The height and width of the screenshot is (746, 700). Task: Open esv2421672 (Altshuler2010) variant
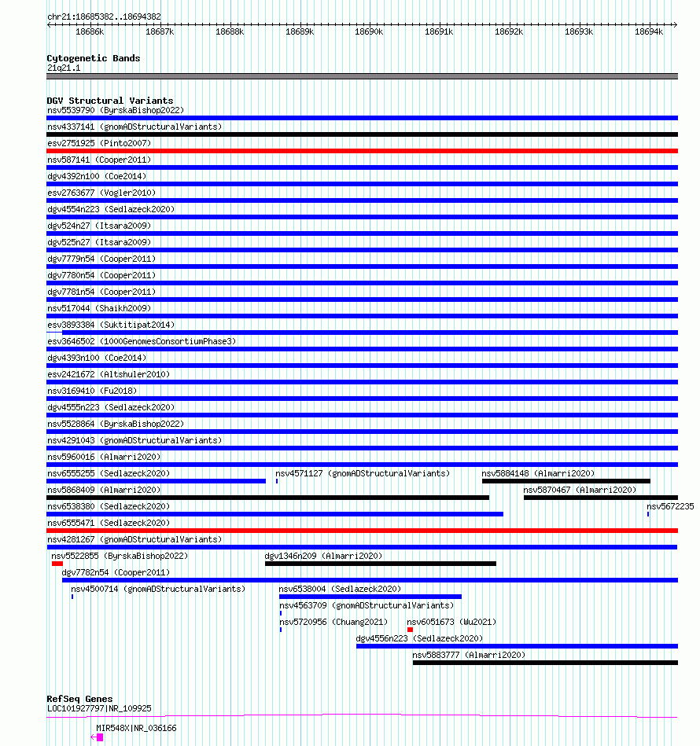tap(109, 374)
